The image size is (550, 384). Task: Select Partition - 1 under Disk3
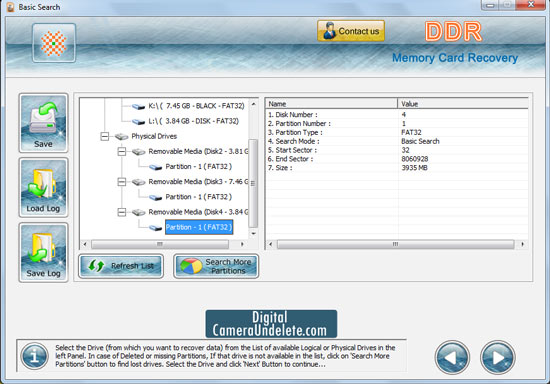(x=199, y=197)
